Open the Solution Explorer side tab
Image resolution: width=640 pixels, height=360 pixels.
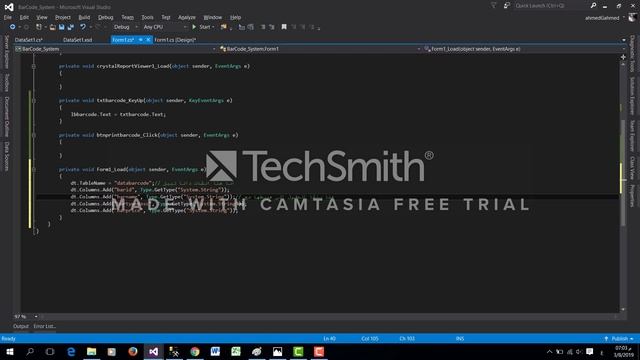pyautogui.click(x=632, y=96)
